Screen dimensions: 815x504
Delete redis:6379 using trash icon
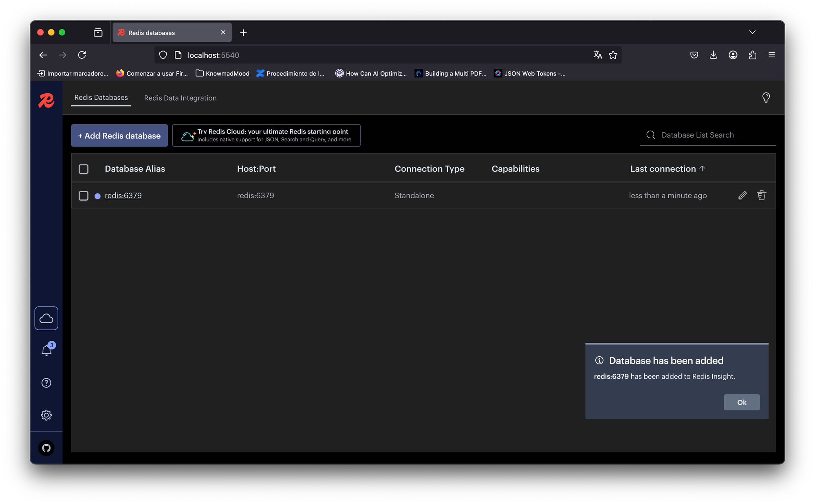coord(761,195)
